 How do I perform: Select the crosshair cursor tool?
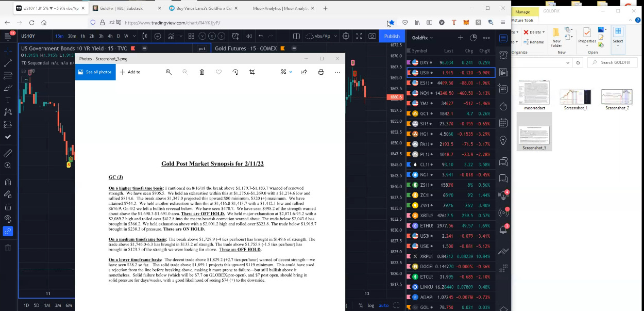point(8,52)
